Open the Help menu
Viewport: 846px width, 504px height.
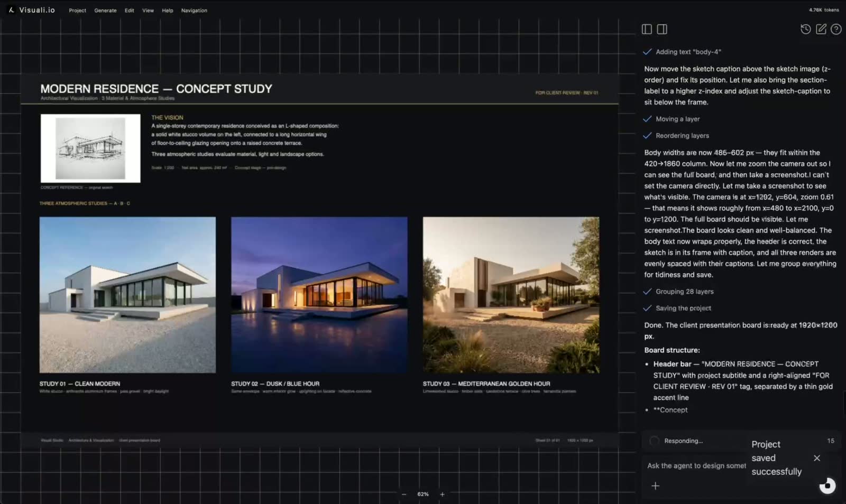click(x=167, y=11)
